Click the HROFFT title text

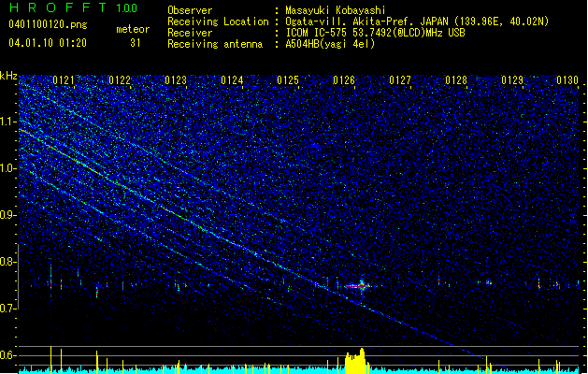59,7
